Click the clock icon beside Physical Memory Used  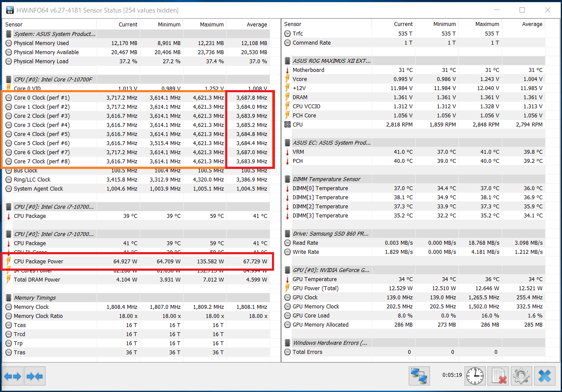[9, 43]
